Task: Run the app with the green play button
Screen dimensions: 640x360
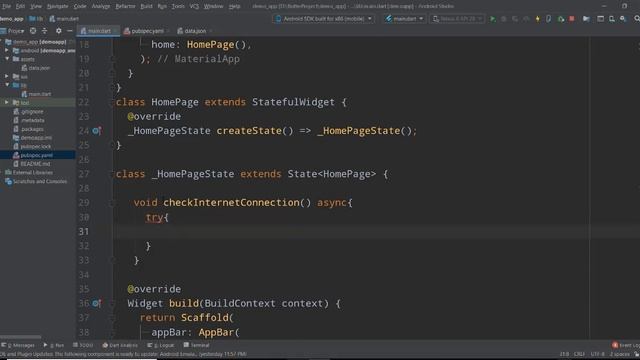Action: pyautogui.click(x=493, y=19)
